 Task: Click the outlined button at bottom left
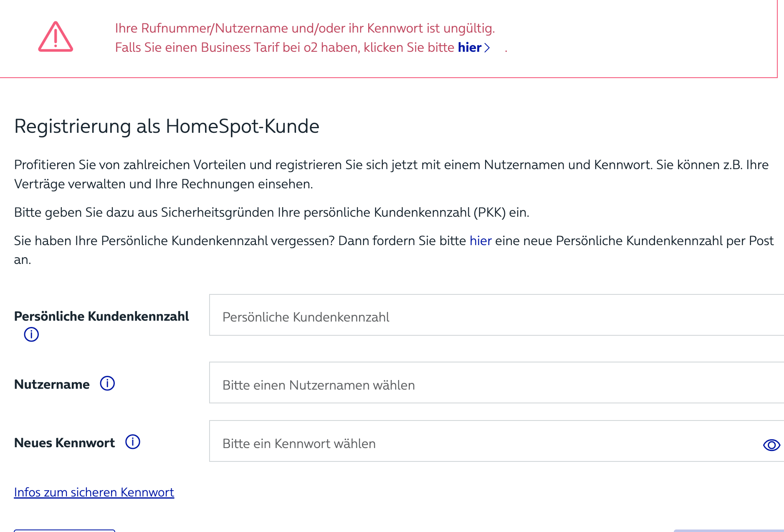(64, 531)
